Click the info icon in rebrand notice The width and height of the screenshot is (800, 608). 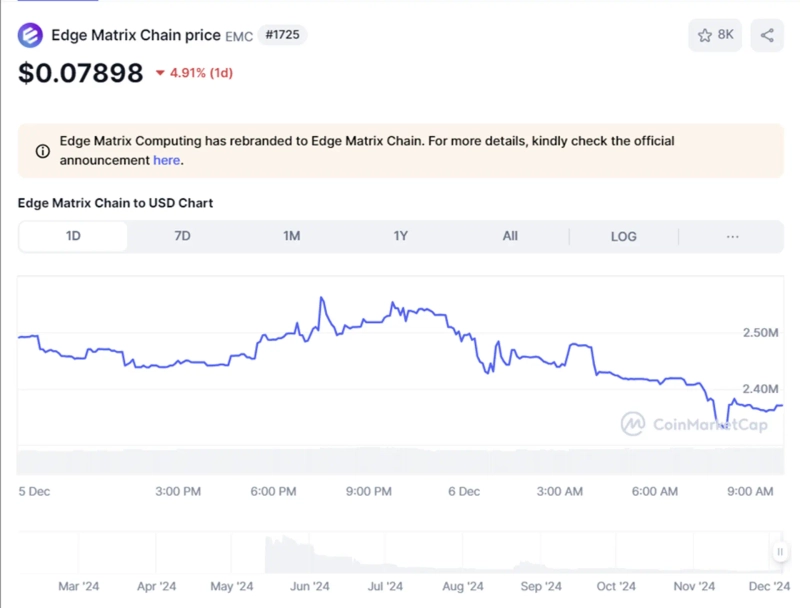[43, 151]
